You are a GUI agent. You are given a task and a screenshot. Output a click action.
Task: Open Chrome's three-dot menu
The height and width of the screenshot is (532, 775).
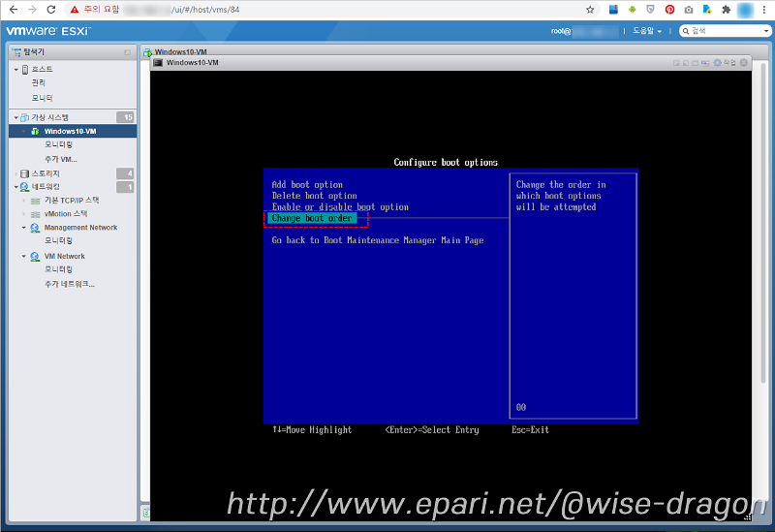(x=764, y=10)
